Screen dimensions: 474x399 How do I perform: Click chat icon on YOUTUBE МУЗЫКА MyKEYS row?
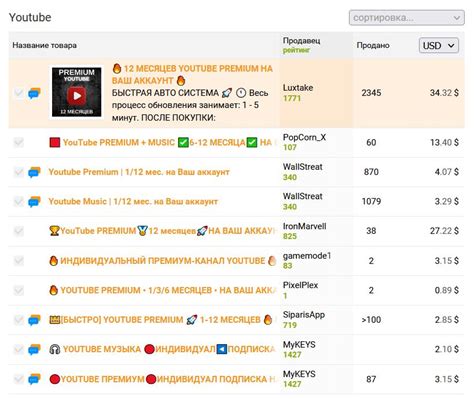click(x=34, y=349)
